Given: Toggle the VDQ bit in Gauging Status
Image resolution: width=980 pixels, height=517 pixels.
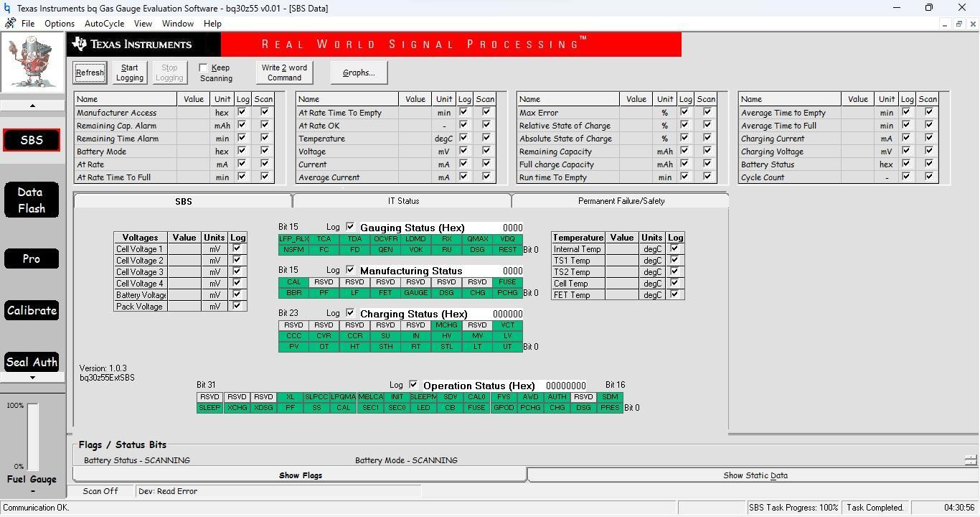Looking at the screenshot, I should [507, 239].
